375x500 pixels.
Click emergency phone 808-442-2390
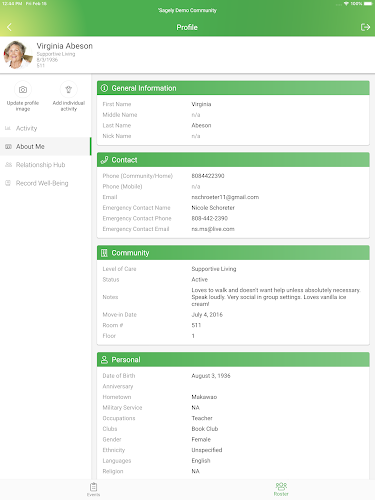tap(210, 218)
